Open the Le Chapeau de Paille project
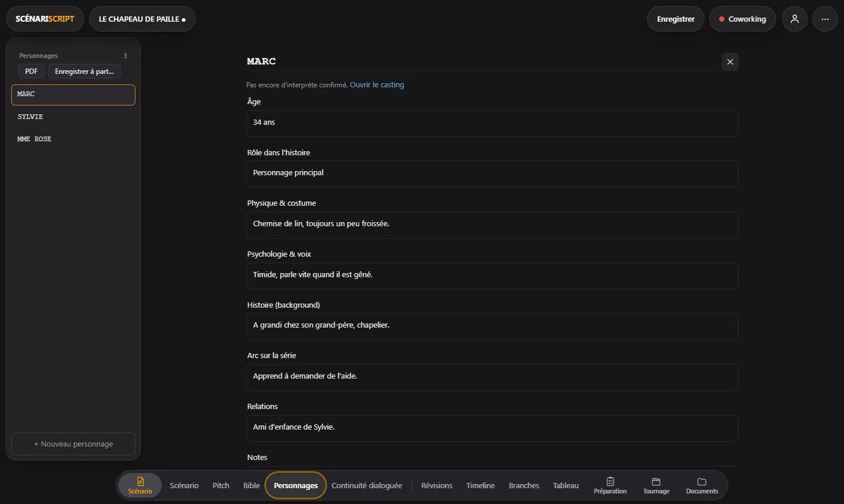The height and width of the screenshot is (504, 844). pos(142,19)
